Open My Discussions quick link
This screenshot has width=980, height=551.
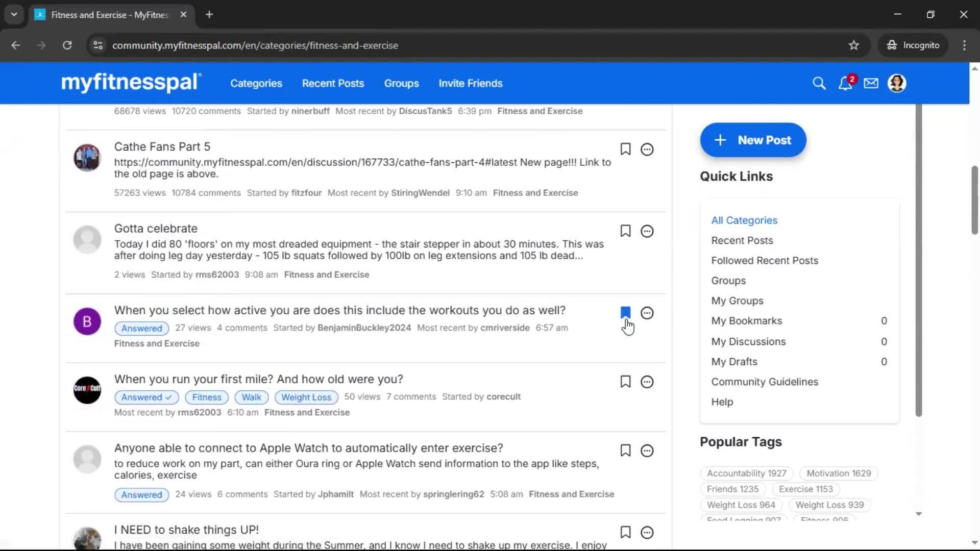(748, 341)
